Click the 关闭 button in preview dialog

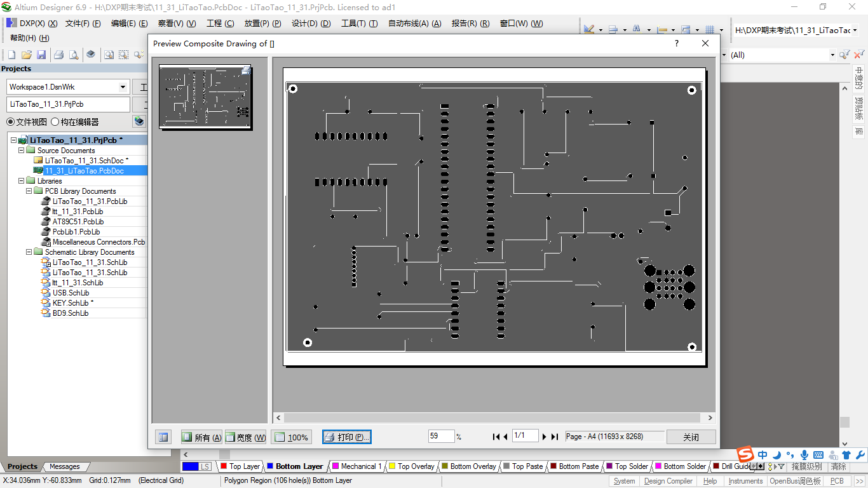tap(691, 437)
